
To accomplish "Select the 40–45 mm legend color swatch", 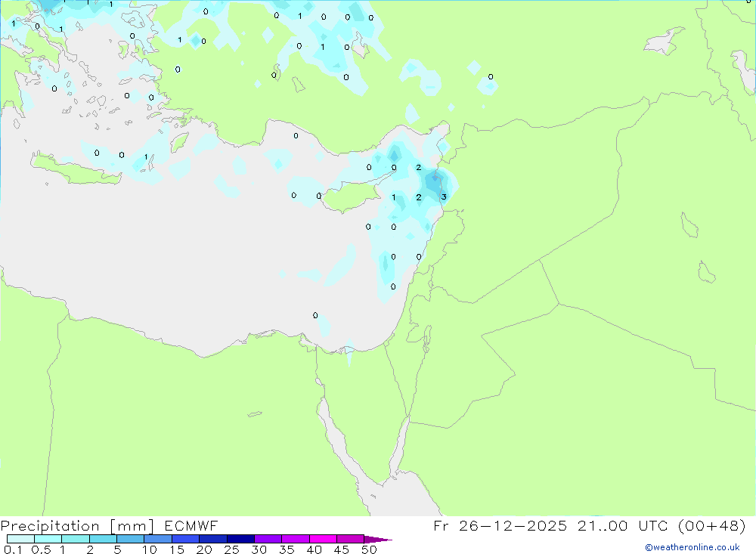I will [323, 539].
